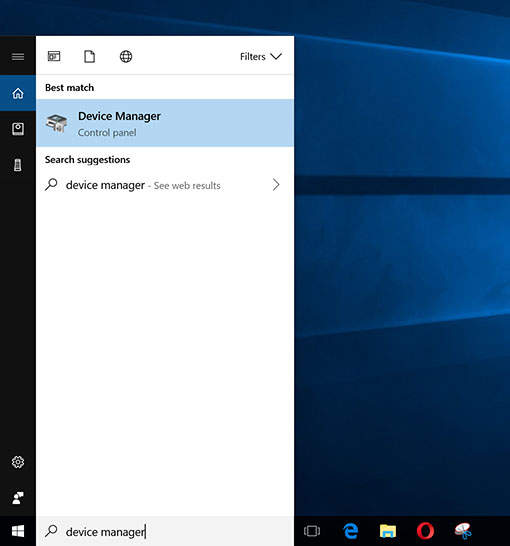
Task: Open Settings gear in search sidebar
Action: coord(18,462)
